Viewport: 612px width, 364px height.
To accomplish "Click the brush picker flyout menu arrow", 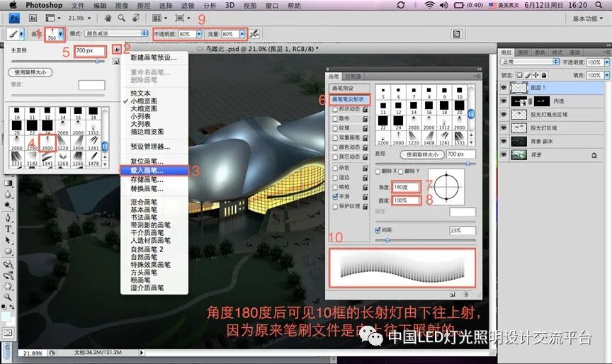I will pyautogui.click(x=117, y=50).
